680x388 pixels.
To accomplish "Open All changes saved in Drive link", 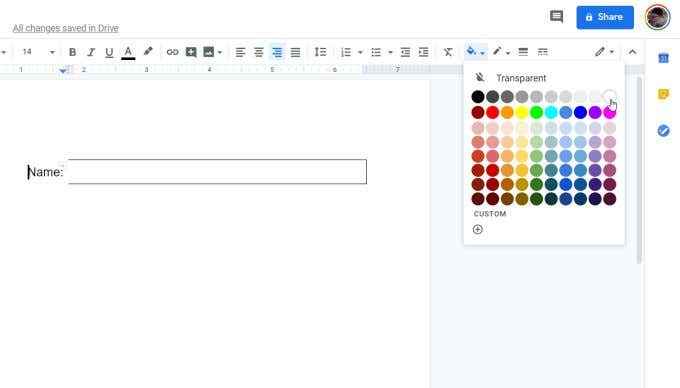I will (x=65, y=28).
